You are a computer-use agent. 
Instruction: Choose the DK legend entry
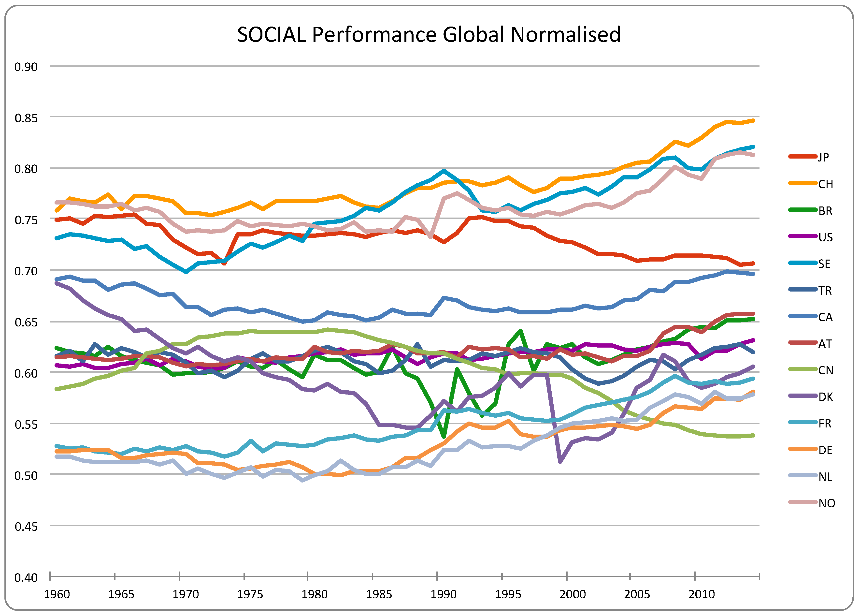coord(826,397)
